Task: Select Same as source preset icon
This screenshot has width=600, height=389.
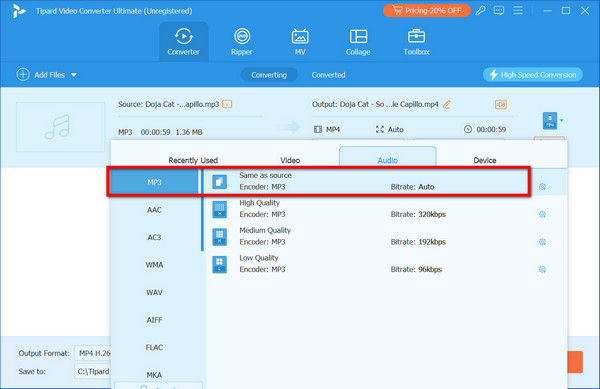Action: click(220, 182)
